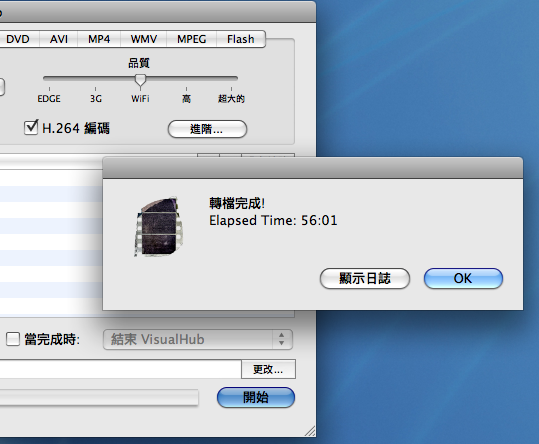The image size is (539, 444).
Task: Click the 高 quality label
Action: pyautogui.click(x=186, y=99)
